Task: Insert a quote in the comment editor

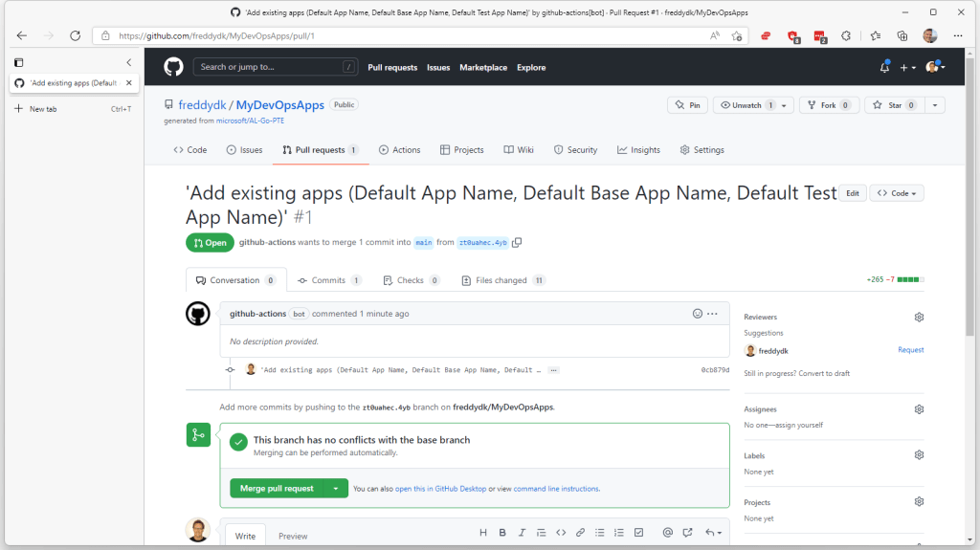Action: point(542,533)
